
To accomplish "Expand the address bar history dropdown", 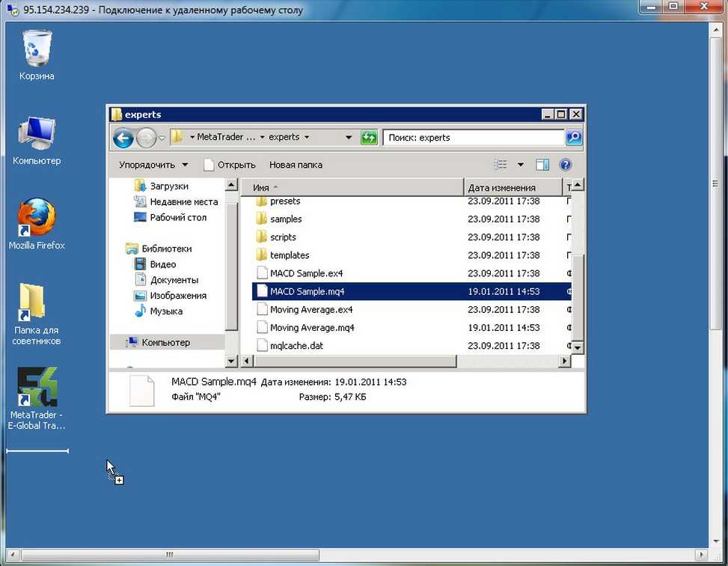I will (x=349, y=138).
